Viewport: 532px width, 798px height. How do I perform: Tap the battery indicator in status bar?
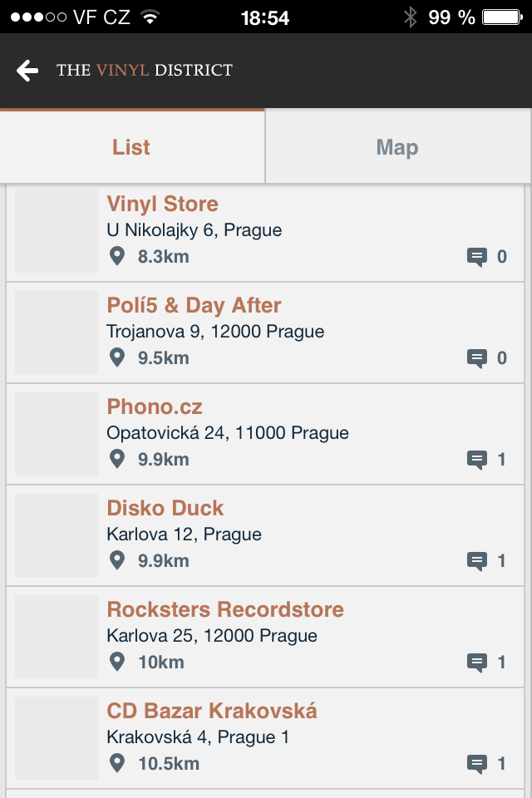click(501, 17)
